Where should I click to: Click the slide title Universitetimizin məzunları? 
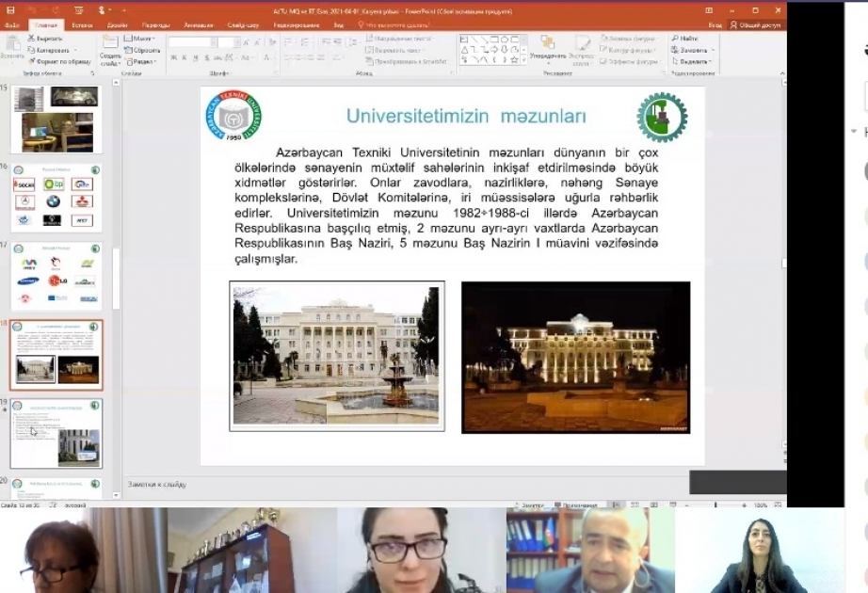pos(466,117)
